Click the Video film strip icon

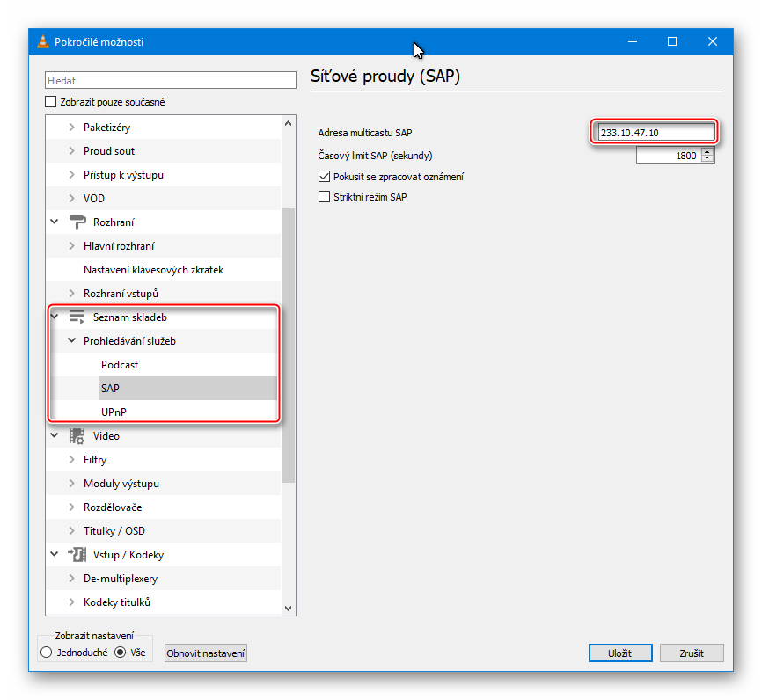77,436
